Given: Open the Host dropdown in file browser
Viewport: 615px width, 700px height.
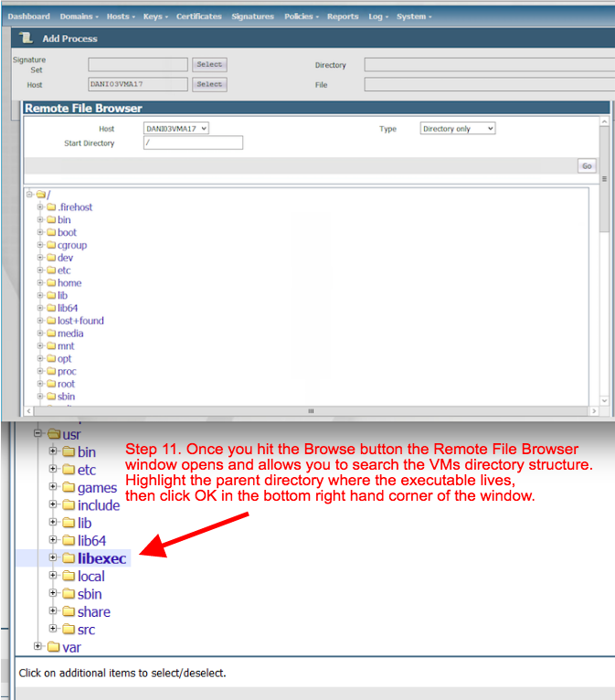Looking at the screenshot, I should [x=176, y=129].
